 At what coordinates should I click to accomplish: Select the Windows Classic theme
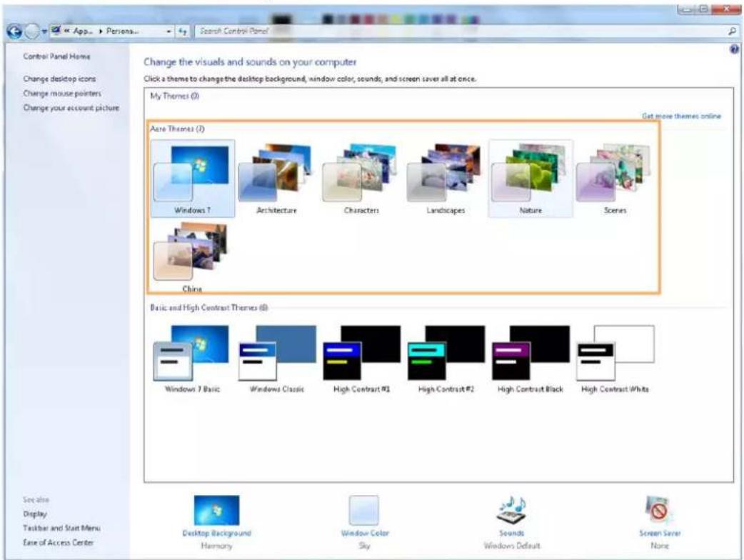pos(276,359)
